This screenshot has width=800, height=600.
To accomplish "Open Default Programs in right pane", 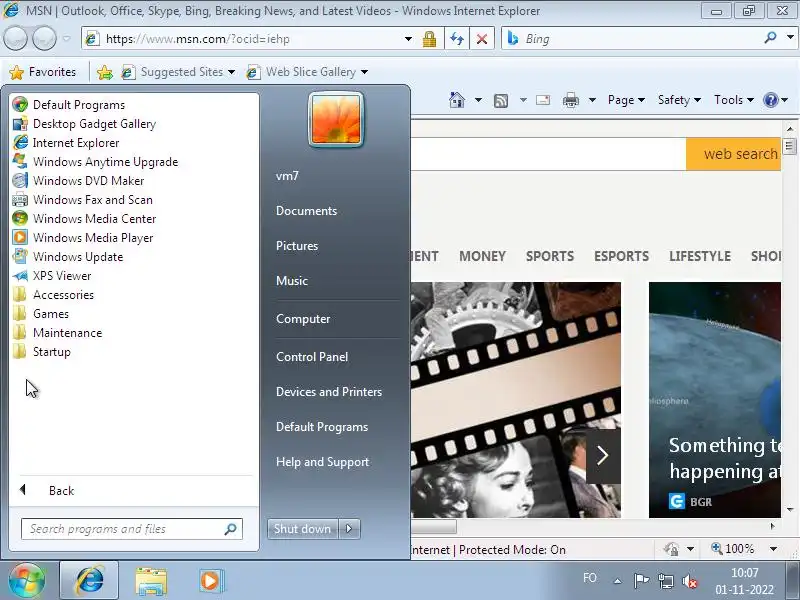I will 322,427.
